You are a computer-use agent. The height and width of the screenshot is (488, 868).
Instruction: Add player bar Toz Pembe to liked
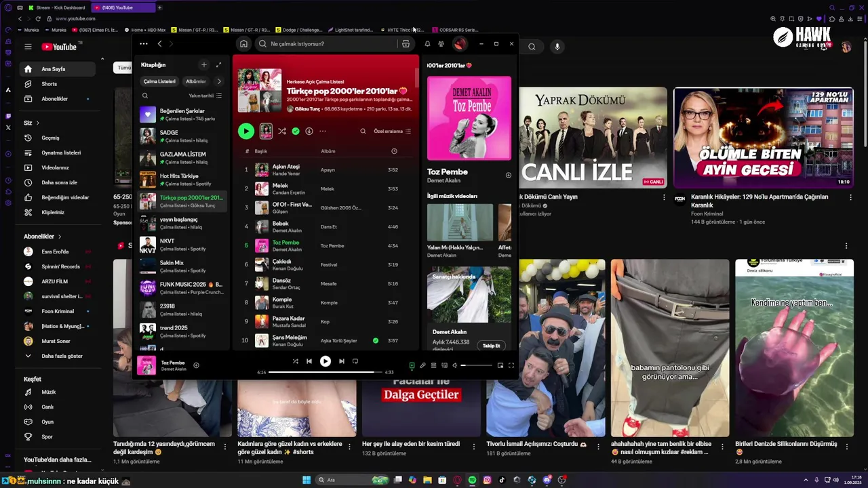point(196,365)
